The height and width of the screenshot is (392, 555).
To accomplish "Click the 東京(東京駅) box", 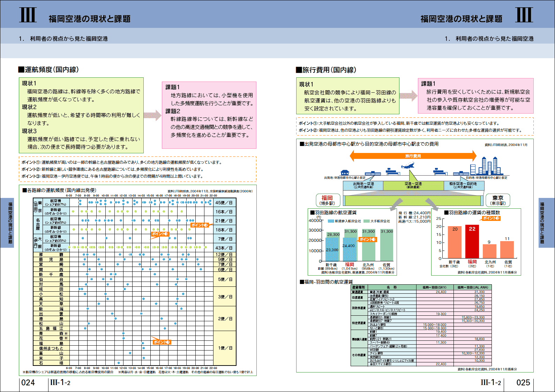I will click(498, 200).
